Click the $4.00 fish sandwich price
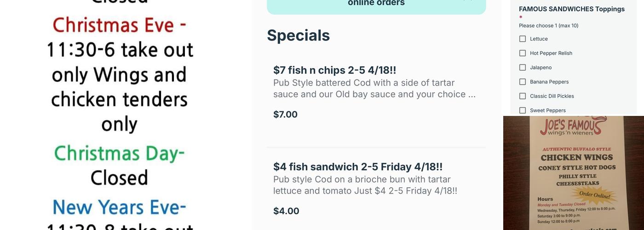644x230 pixels. point(286,211)
